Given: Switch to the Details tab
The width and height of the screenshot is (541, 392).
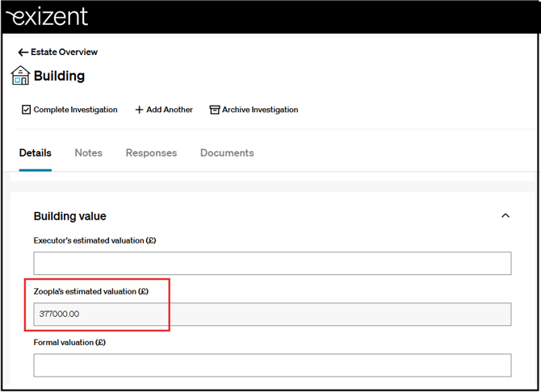Looking at the screenshot, I should click(x=36, y=153).
